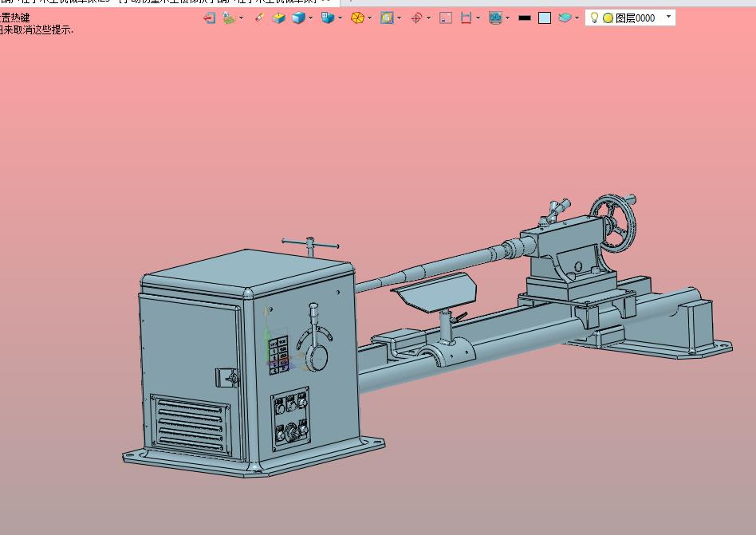Select the shaded blue cube display icon
Viewport: 756px width, 535px height.
pos(298,18)
